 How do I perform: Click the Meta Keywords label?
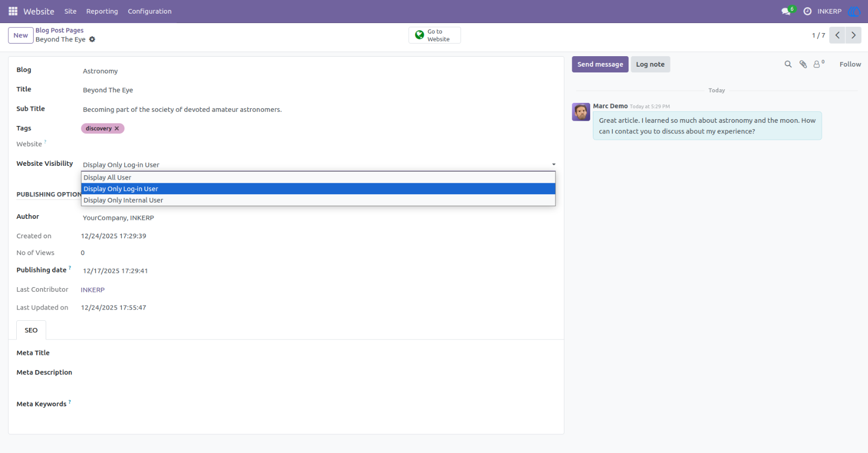click(41, 404)
